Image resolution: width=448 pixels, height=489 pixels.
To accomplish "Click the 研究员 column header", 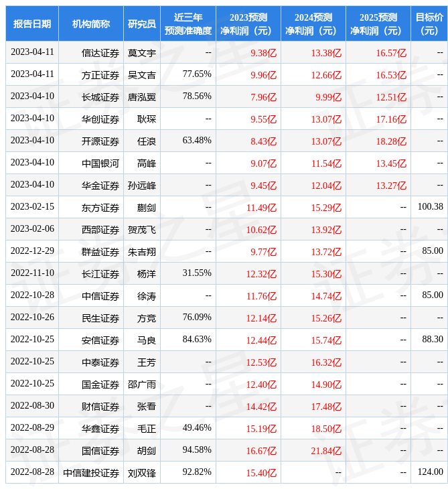I will click(142, 23).
